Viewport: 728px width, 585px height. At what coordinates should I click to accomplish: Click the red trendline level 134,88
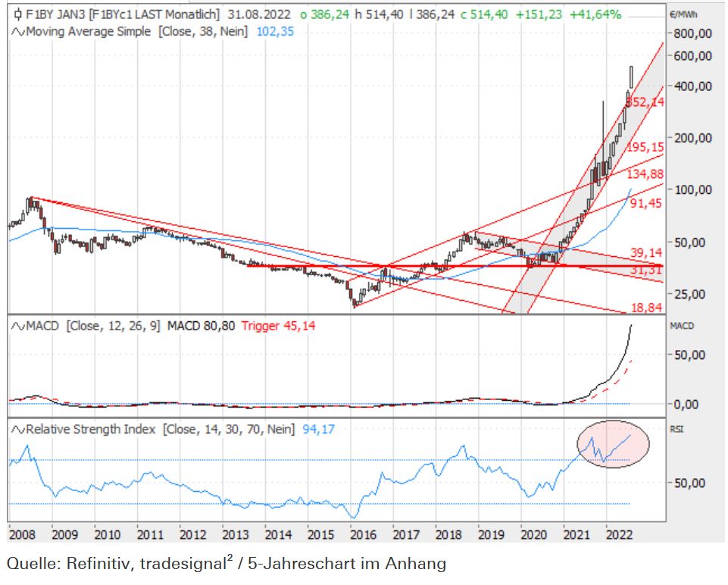pyautogui.click(x=645, y=174)
